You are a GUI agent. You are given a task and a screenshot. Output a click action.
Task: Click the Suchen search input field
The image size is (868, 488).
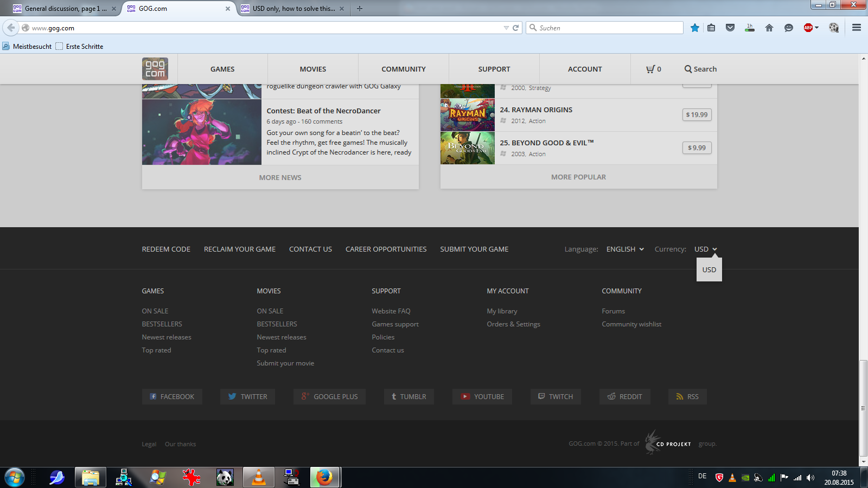pyautogui.click(x=604, y=28)
